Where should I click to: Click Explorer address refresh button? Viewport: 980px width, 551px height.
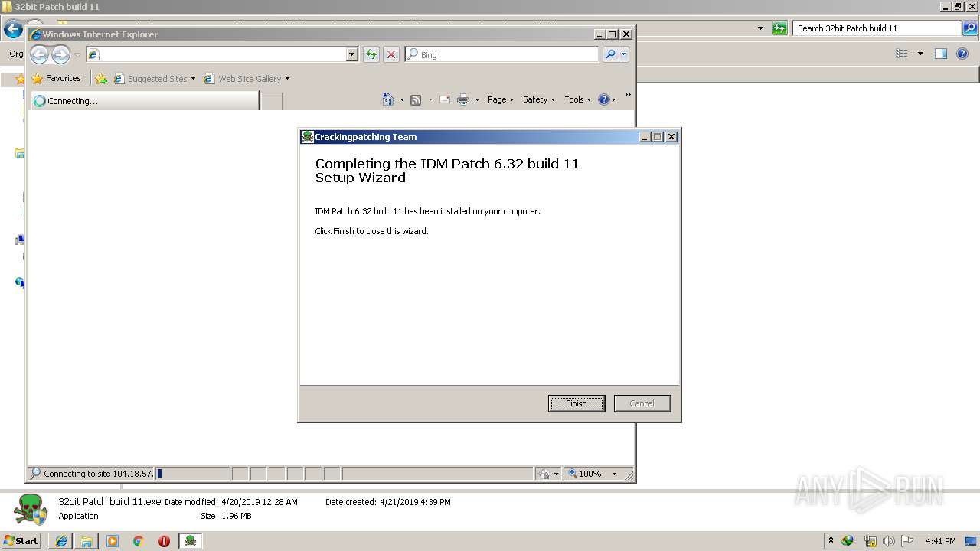pyautogui.click(x=779, y=28)
